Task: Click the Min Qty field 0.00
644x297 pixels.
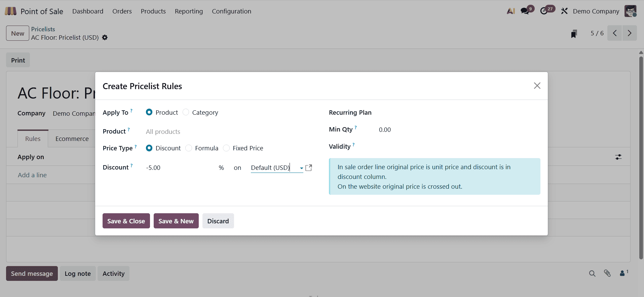Action: click(x=459, y=130)
